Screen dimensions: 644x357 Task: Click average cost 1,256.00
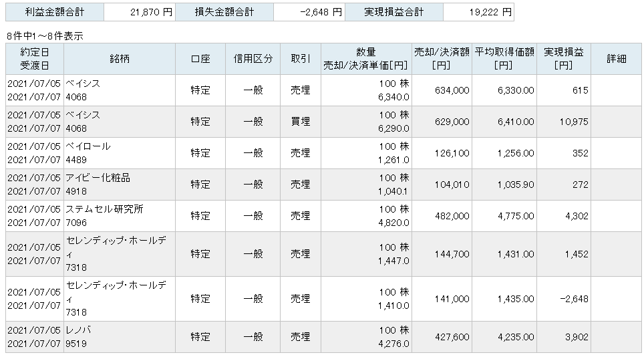coord(504,153)
